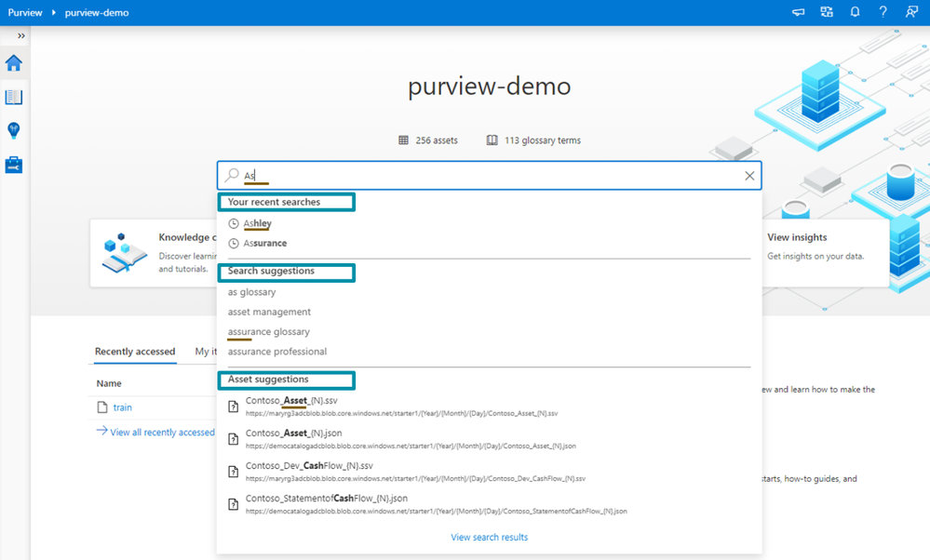Click View all recently accessed link

(155, 432)
